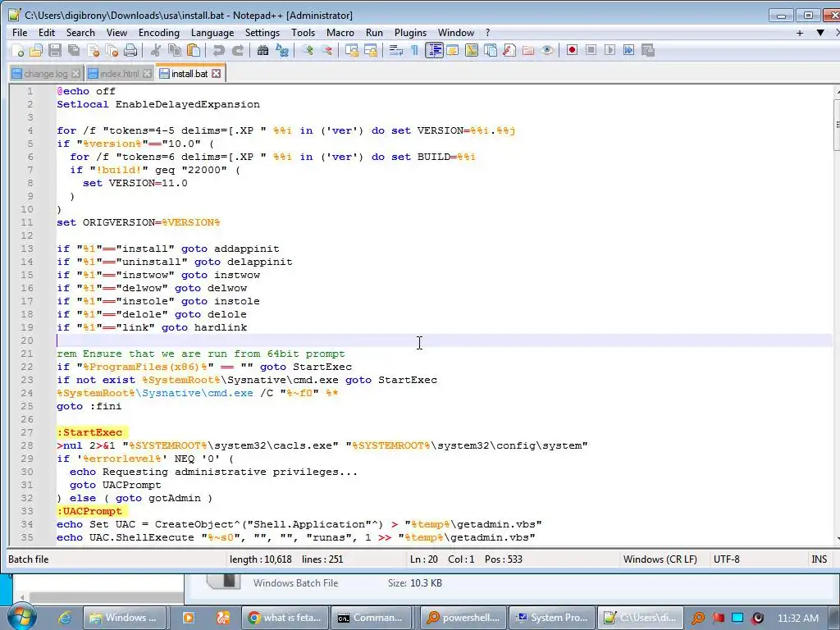The width and height of the screenshot is (840, 630).
Task: Open the Encoding menu
Action: 159,33
